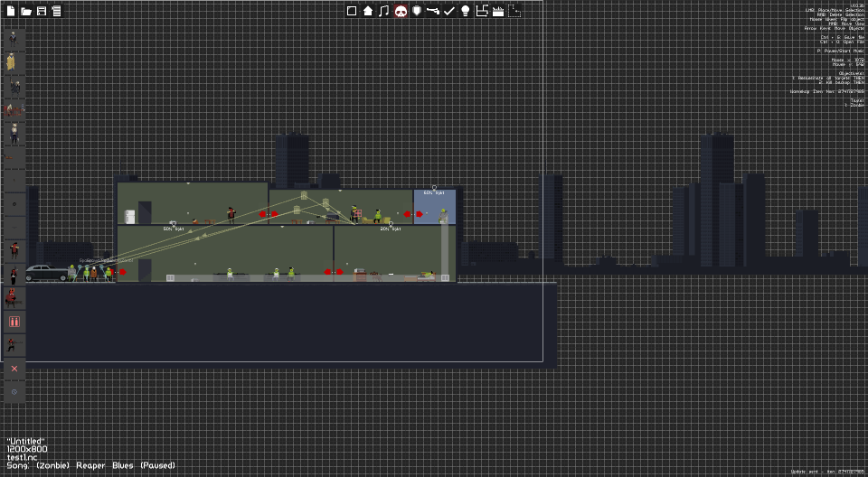This screenshot has width=868, height=477.
Task: Click the test1.nc filename text
Action: click(22, 457)
